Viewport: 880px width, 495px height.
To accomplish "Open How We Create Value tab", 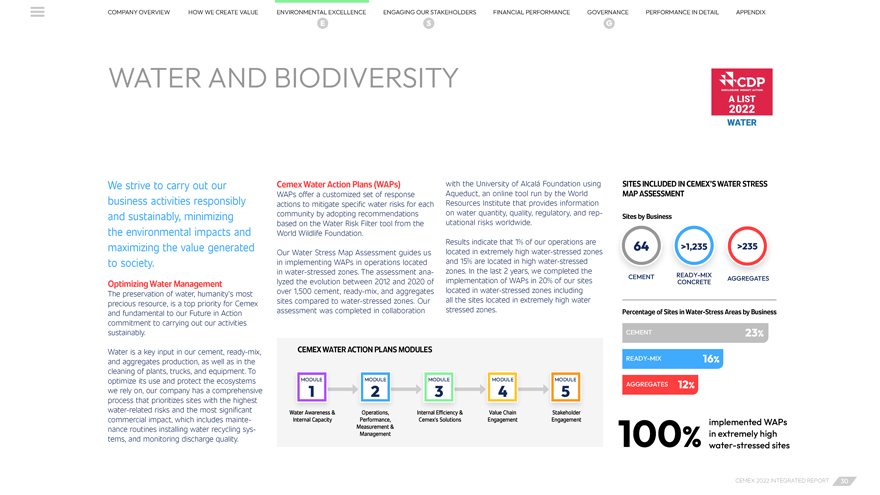I will 223,12.
